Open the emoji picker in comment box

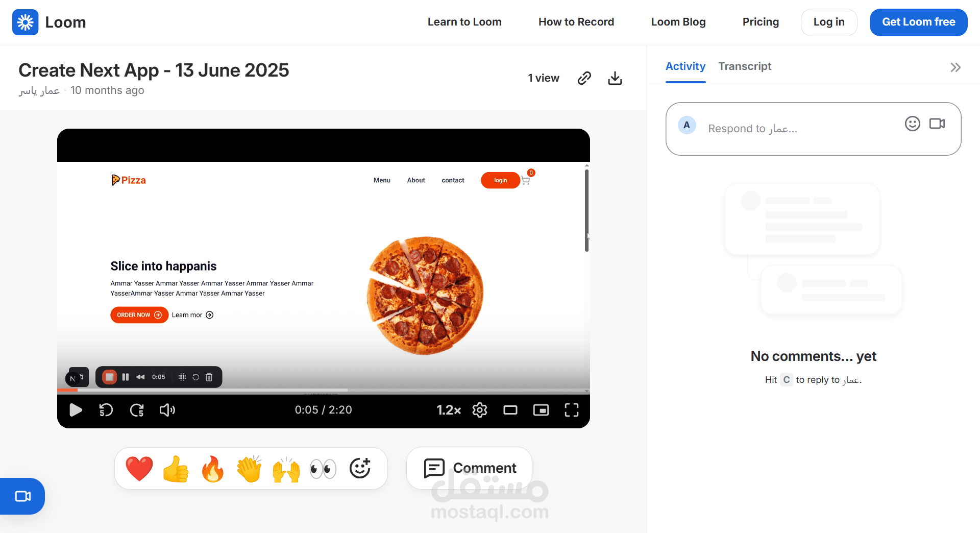pos(912,124)
